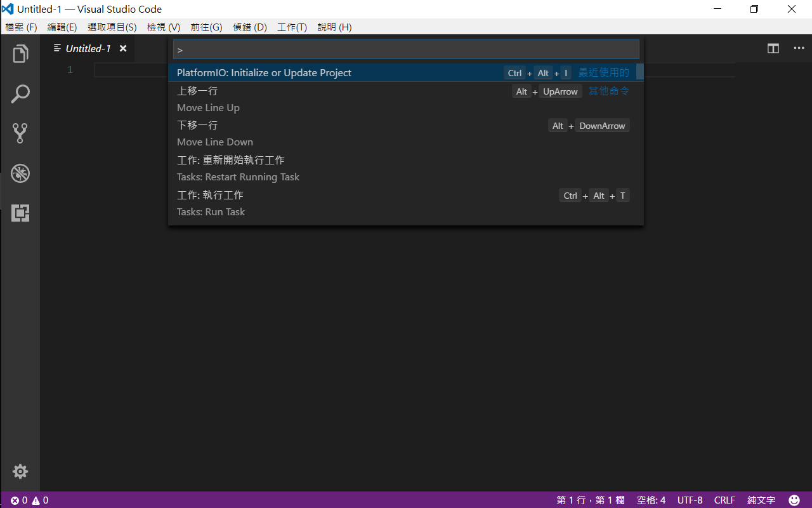Open the Manage settings gear
The height and width of the screenshot is (508, 812).
point(20,471)
